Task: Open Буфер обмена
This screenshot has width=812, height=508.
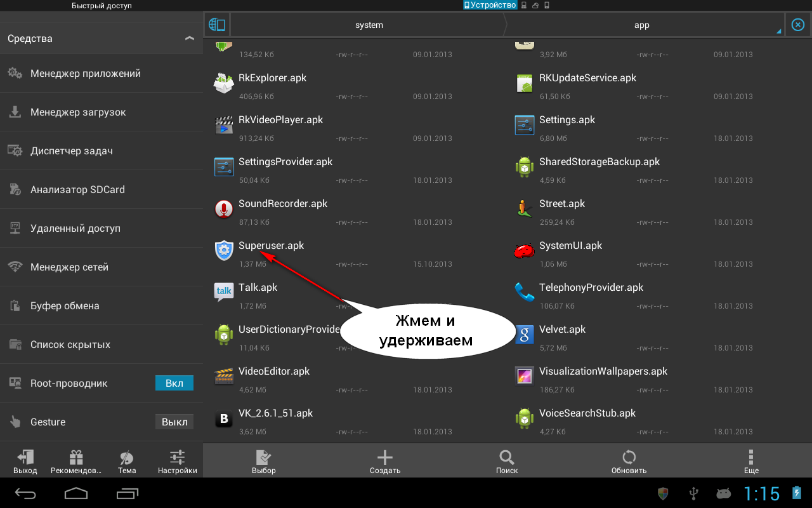Action: (101, 306)
